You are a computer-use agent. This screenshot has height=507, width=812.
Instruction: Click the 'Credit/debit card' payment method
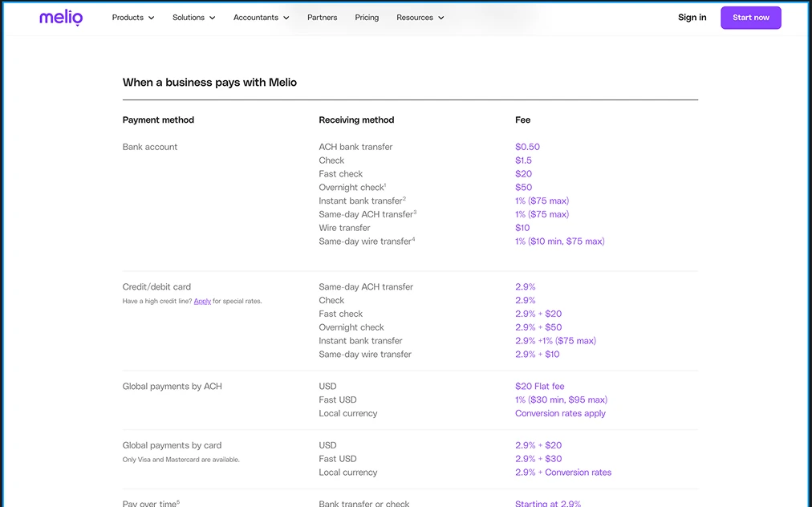click(x=156, y=286)
